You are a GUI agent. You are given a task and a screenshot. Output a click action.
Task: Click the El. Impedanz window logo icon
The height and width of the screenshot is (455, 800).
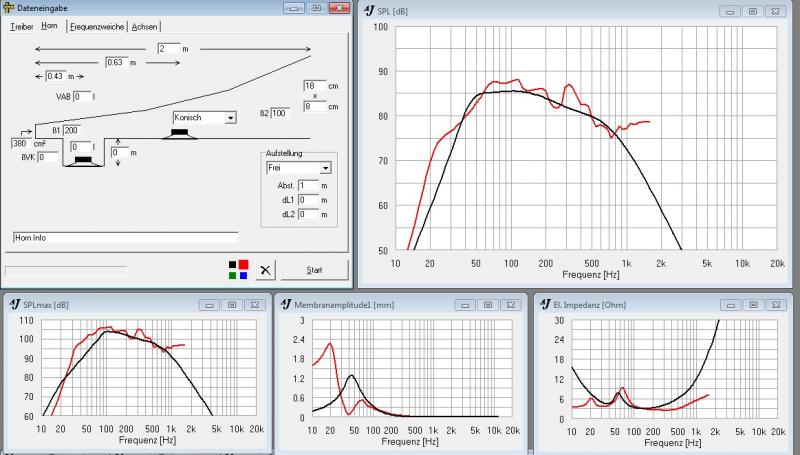pyautogui.click(x=545, y=303)
